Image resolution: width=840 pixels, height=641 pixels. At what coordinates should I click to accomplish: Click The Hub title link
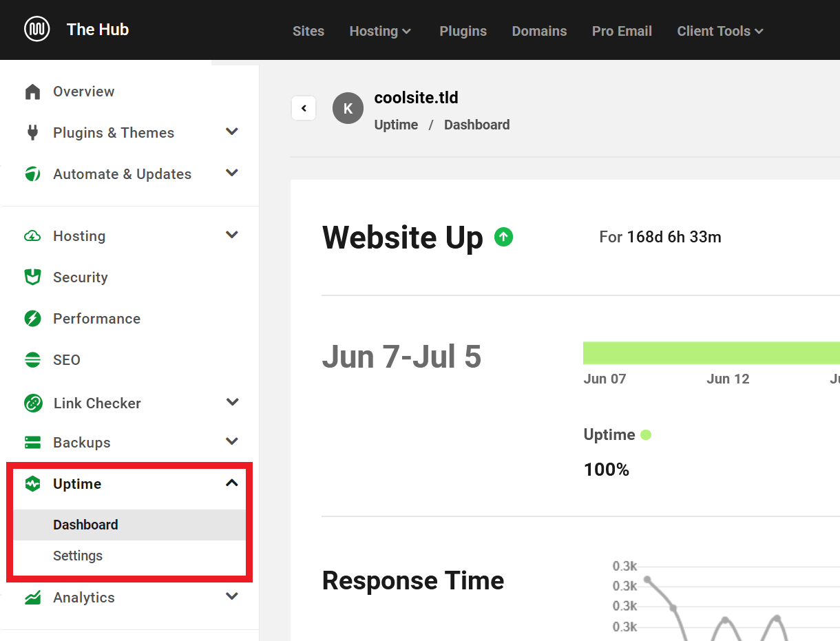98,30
